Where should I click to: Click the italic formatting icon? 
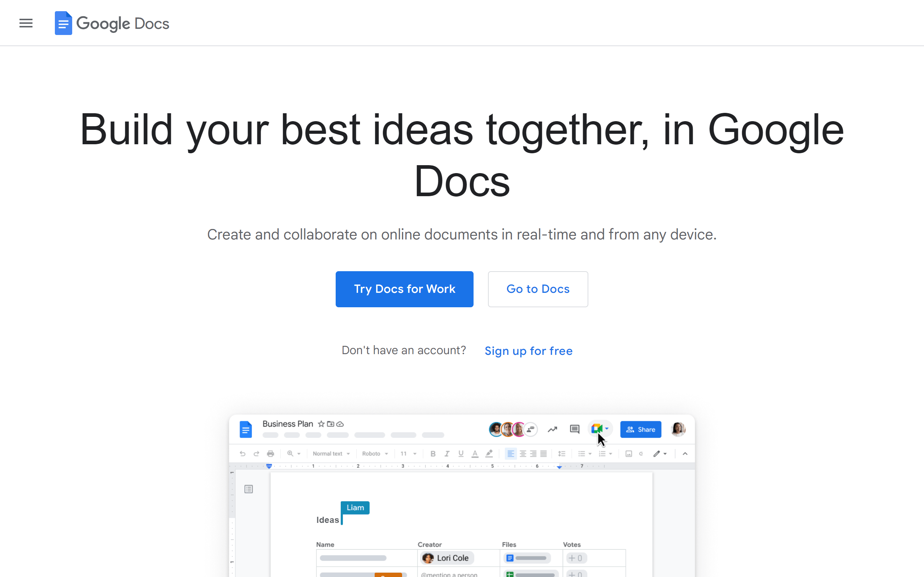coord(446,453)
